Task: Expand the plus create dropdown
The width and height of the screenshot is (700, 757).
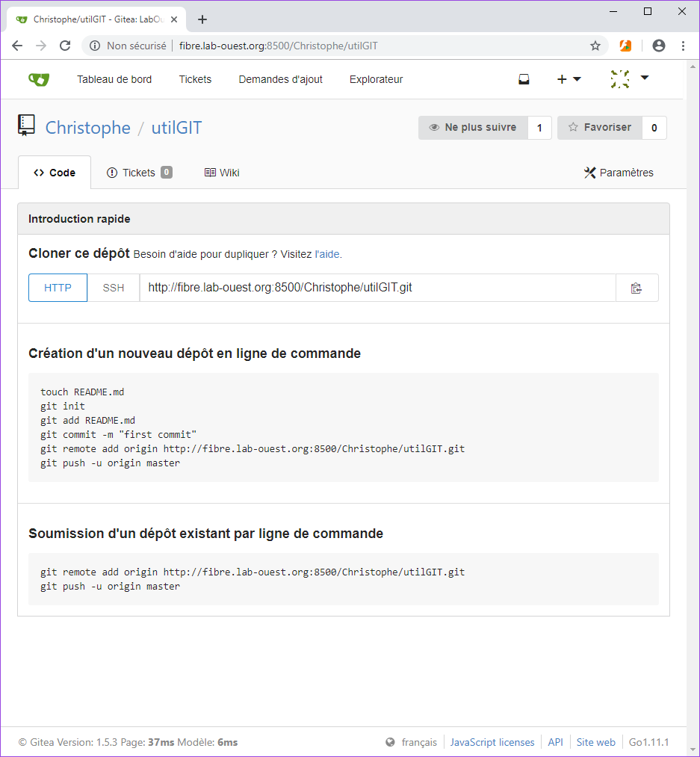Action: pos(569,79)
